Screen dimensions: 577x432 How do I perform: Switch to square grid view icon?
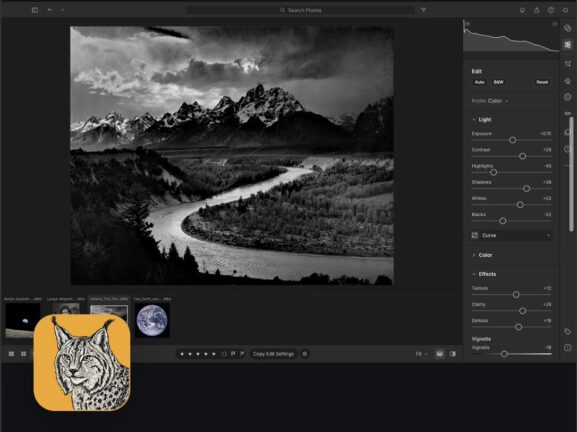tap(24, 354)
